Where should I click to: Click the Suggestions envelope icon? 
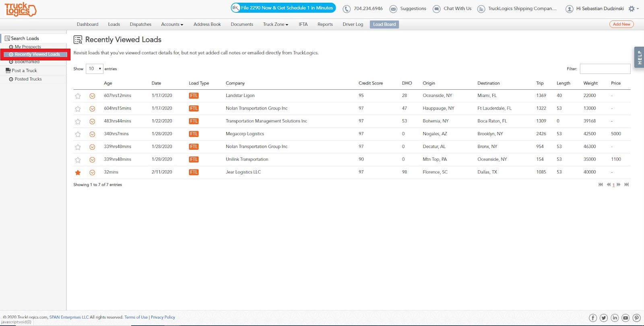pos(393,9)
